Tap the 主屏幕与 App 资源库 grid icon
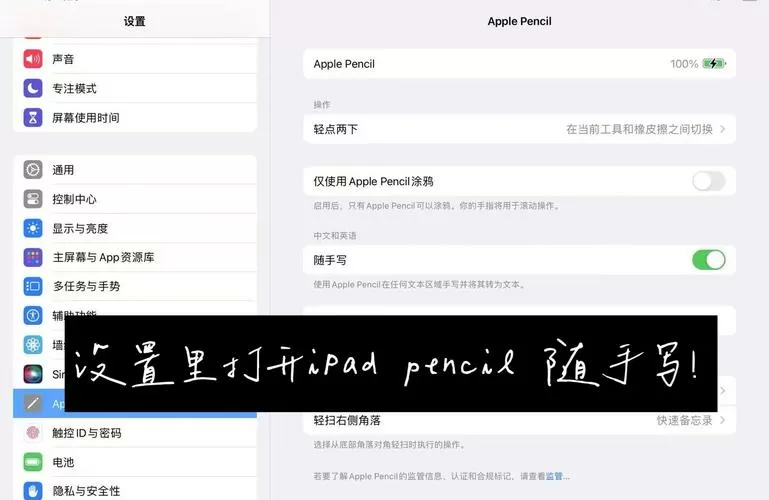Screen dimensions: 769x500 point(33,257)
